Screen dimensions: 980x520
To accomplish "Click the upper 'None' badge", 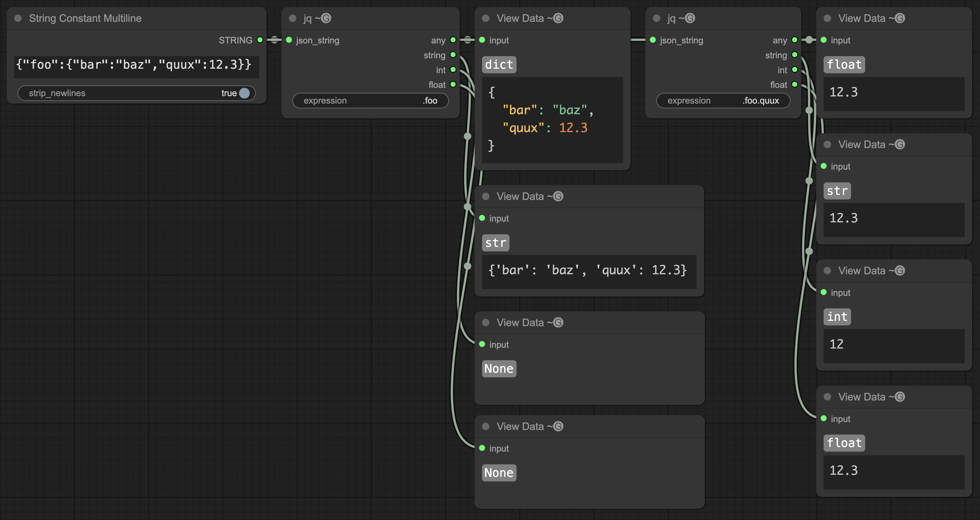I will [499, 369].
